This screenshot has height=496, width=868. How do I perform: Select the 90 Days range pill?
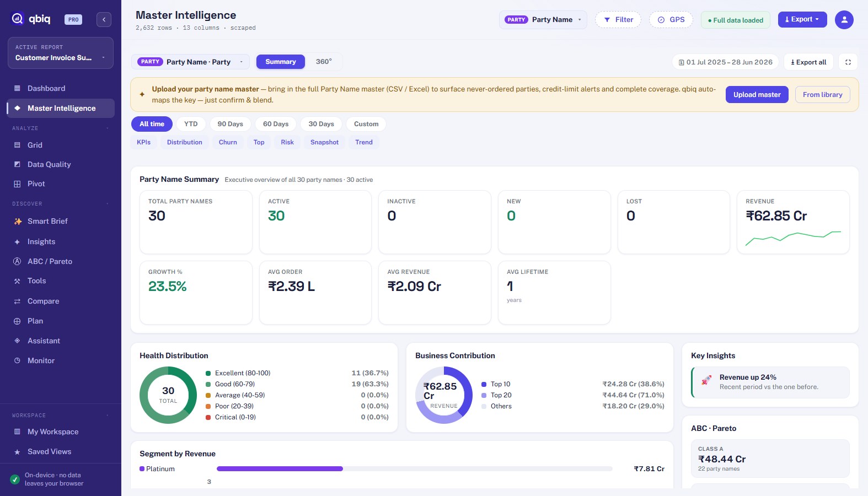tap(230, 124)
